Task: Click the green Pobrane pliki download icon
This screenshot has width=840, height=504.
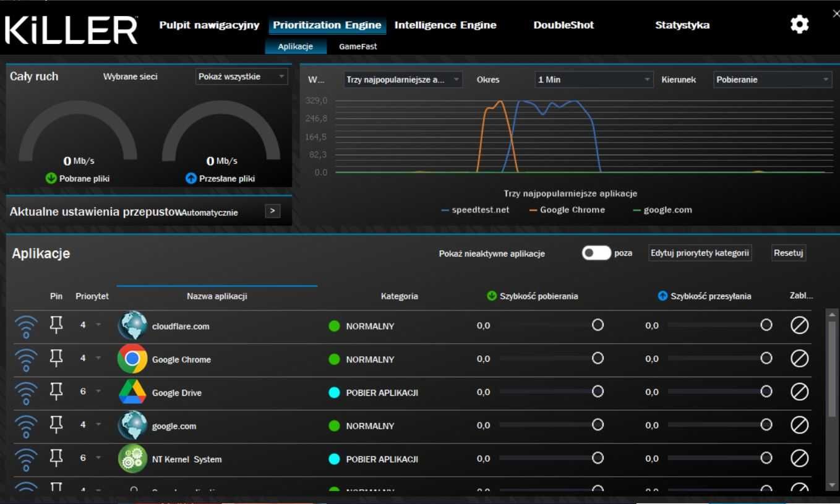Action: coord(51,179)
